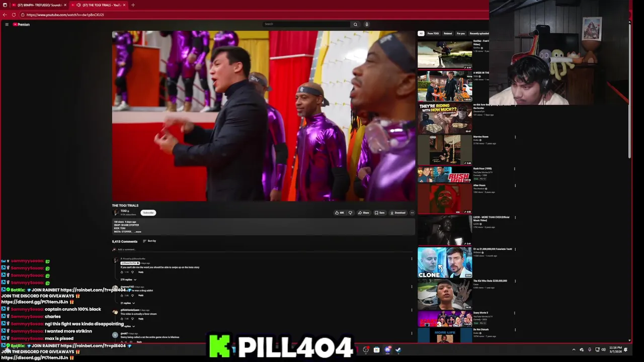Open options menu for 'drug addict' comment
644x362 pixels.
(412, 287)
